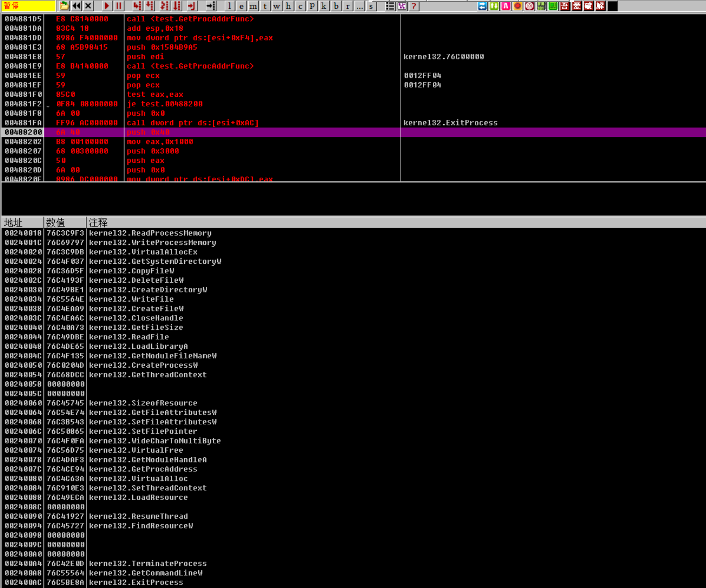Show Patches with 'p' button
Viewport: 706px width, 588px height.
(312, 6)
